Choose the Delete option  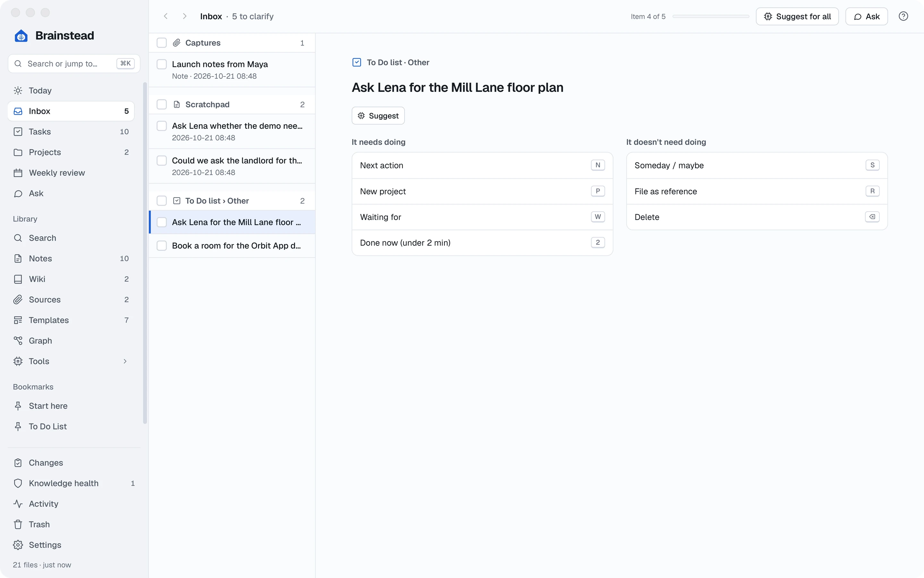757,217
